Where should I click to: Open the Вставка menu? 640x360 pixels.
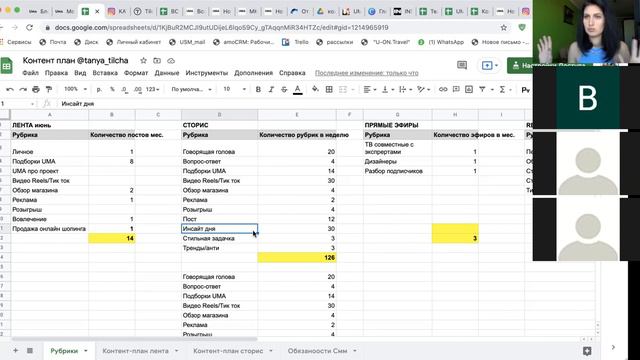pyautogui.click(x=105, y=73)
